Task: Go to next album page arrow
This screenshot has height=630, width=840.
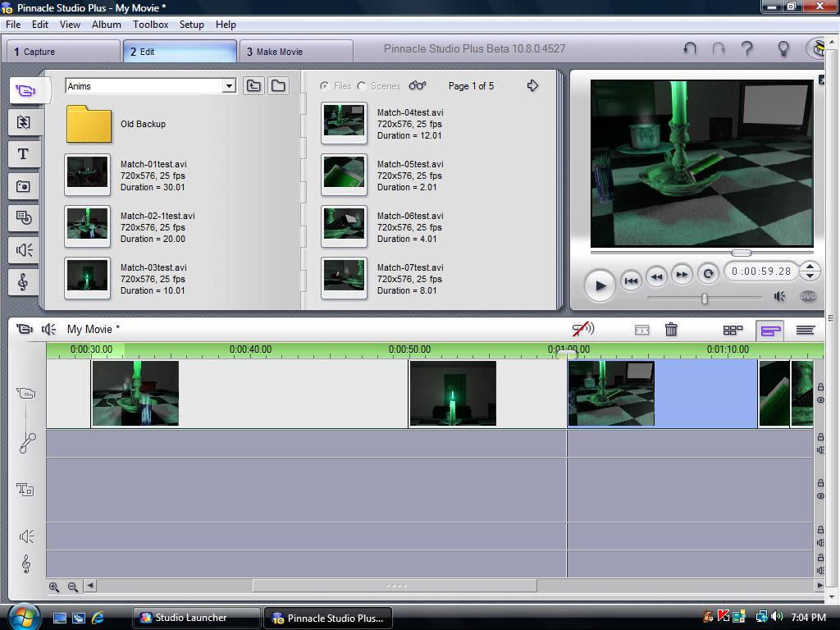Action: [532, 85]
